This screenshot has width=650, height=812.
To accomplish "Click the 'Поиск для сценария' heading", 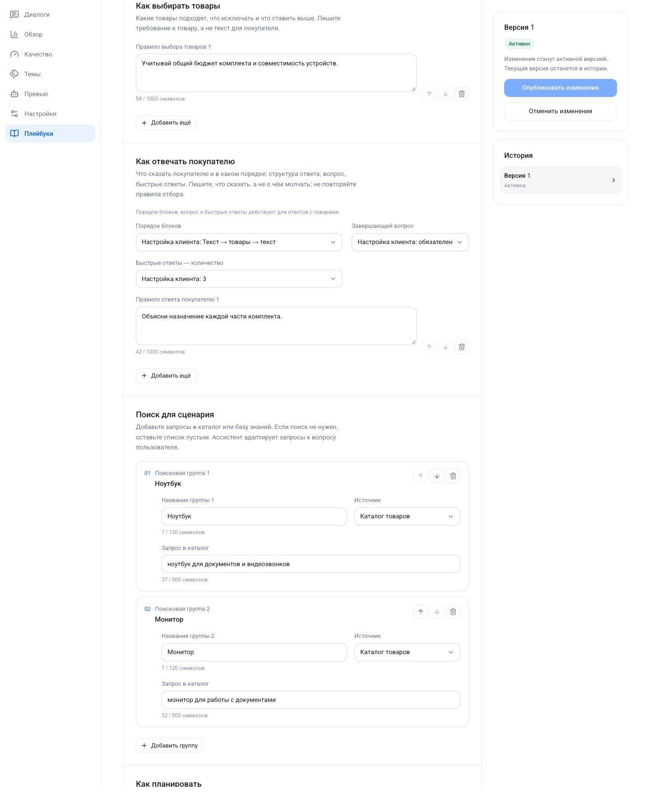I will coord(175,415).
